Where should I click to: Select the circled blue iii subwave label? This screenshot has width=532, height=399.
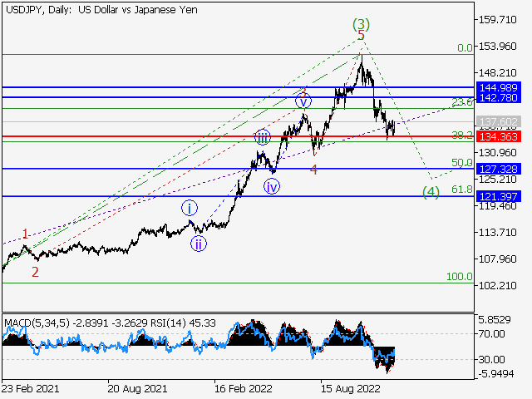pos(263,137)
